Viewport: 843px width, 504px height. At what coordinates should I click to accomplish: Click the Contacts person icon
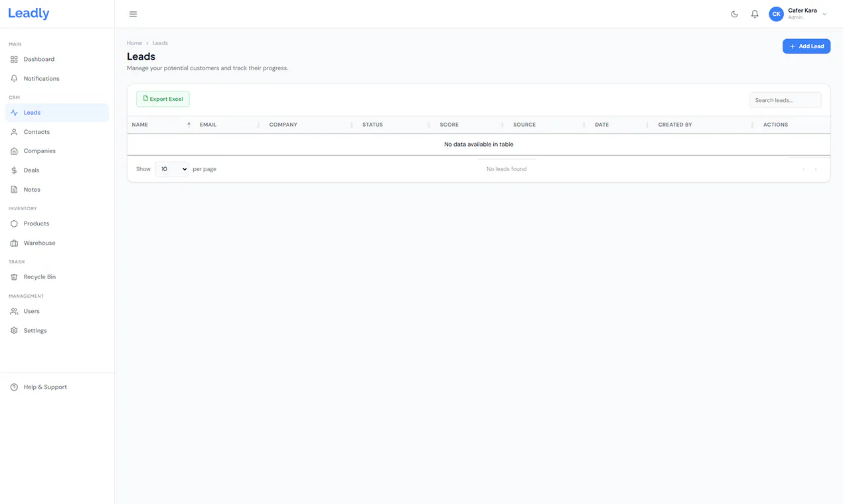click(14, 132)
